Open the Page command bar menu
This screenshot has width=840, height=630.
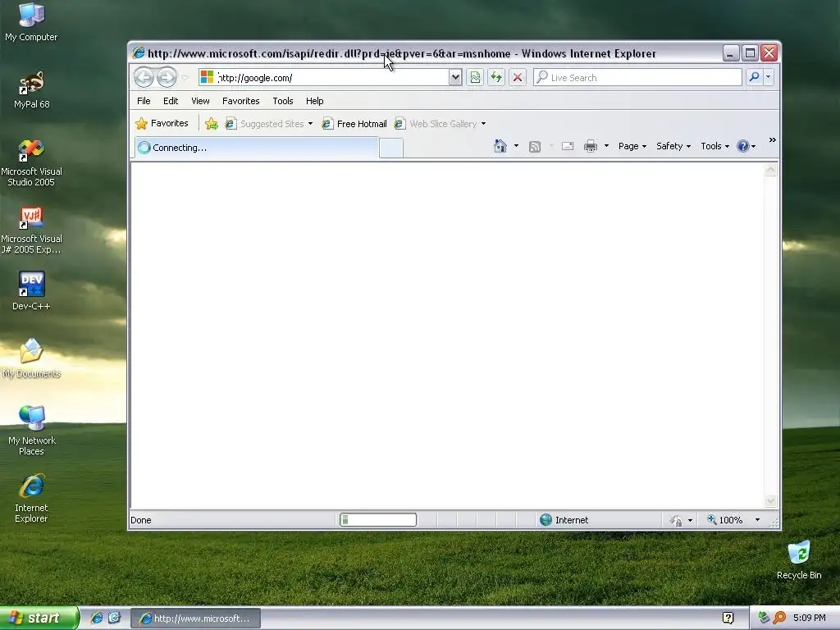click(632, 146)
